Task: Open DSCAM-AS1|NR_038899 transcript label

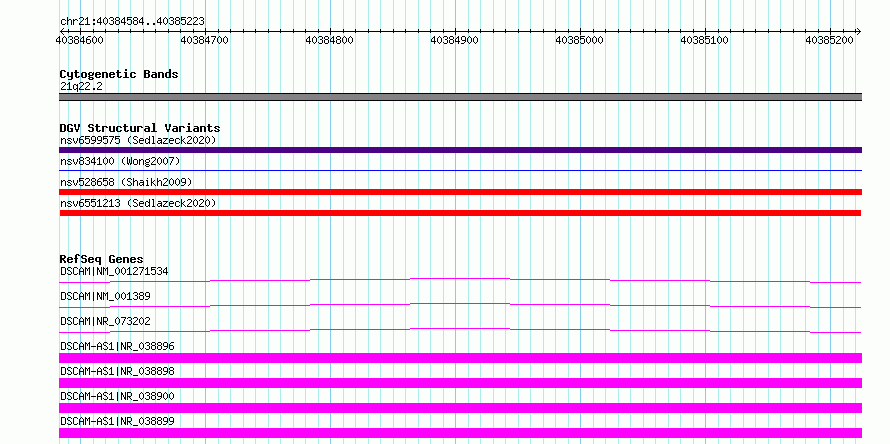Action: coord(117,421)
